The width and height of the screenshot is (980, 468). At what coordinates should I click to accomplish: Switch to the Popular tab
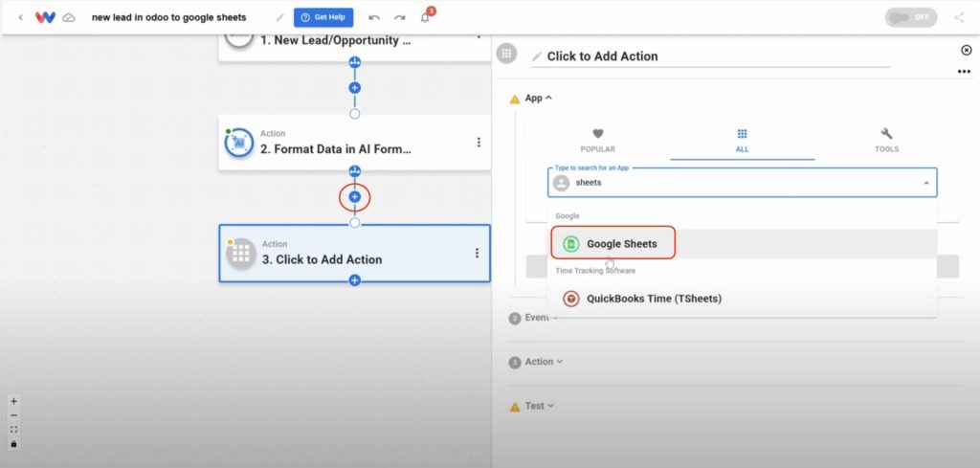(597, 141)
